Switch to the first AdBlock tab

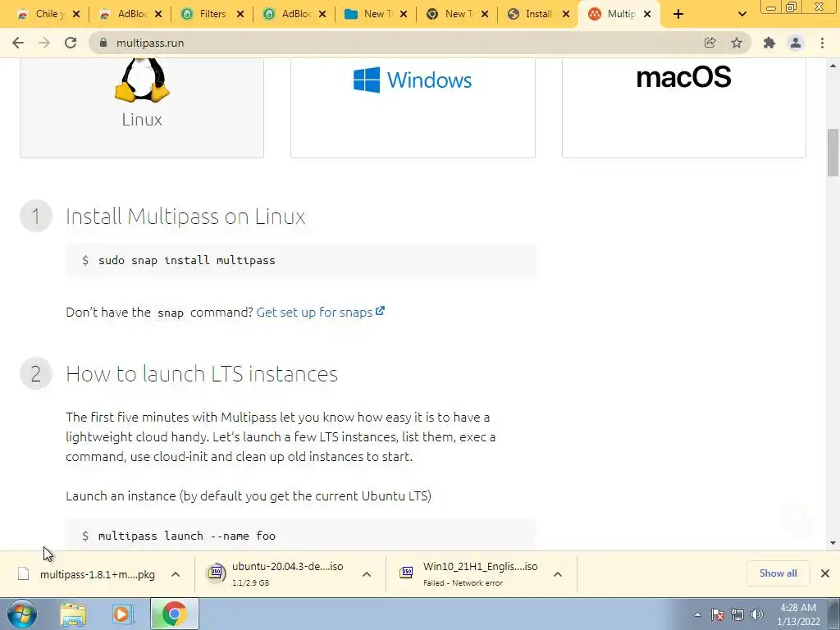tap(123, 14)
